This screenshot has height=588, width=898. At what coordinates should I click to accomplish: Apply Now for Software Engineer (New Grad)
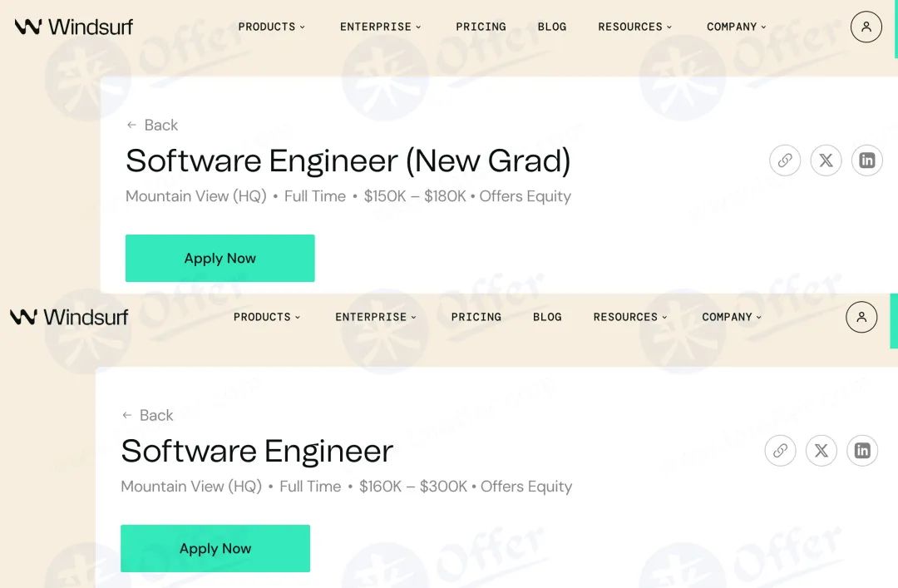pos(220,258)
